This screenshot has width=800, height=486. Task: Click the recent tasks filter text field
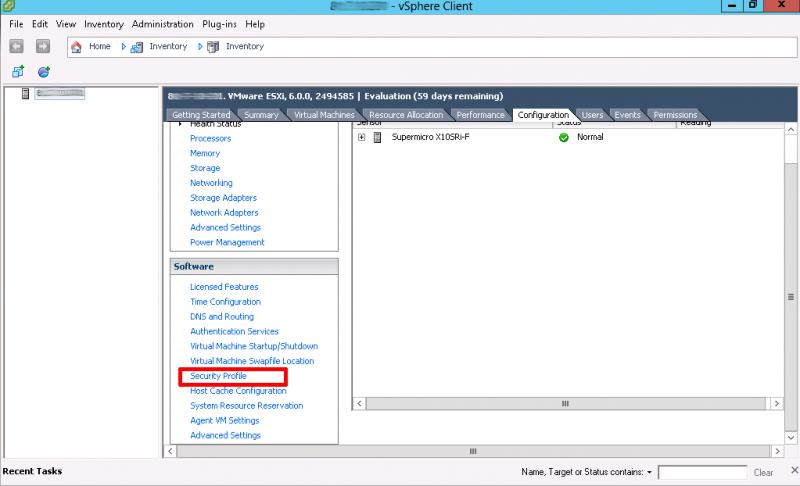[702, 472]
